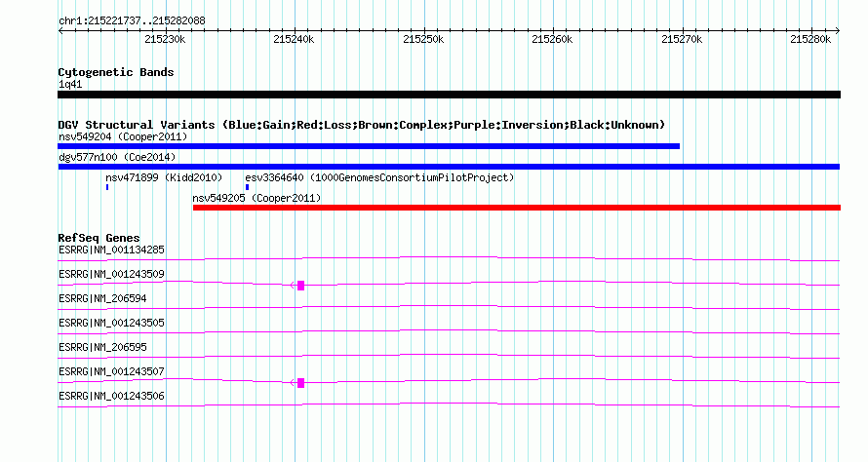Click the 215230k ruler tick label

tap(165, 39)
